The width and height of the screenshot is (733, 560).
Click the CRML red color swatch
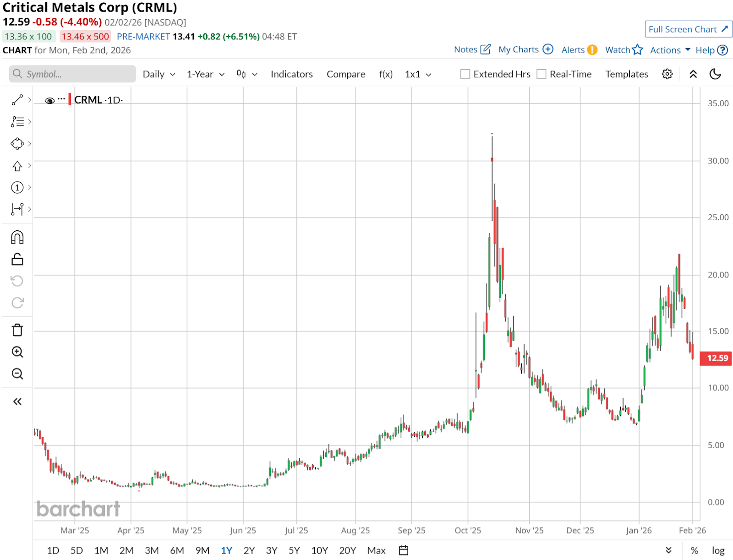[x=70, y=99]
